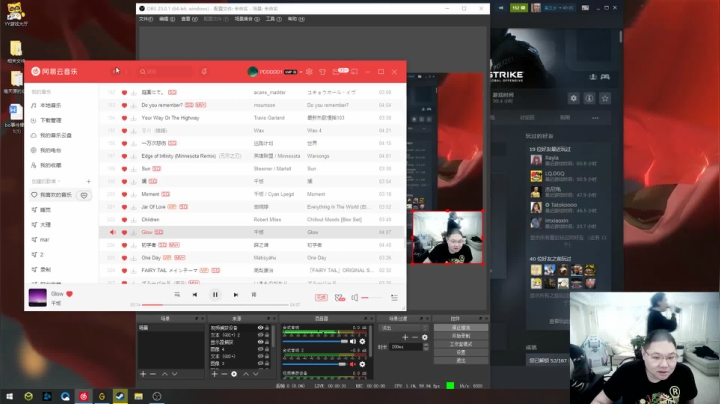Viewport: 720px width, 404px height.
Task: Open lyrics display icon beside next track
Action: 254,295
